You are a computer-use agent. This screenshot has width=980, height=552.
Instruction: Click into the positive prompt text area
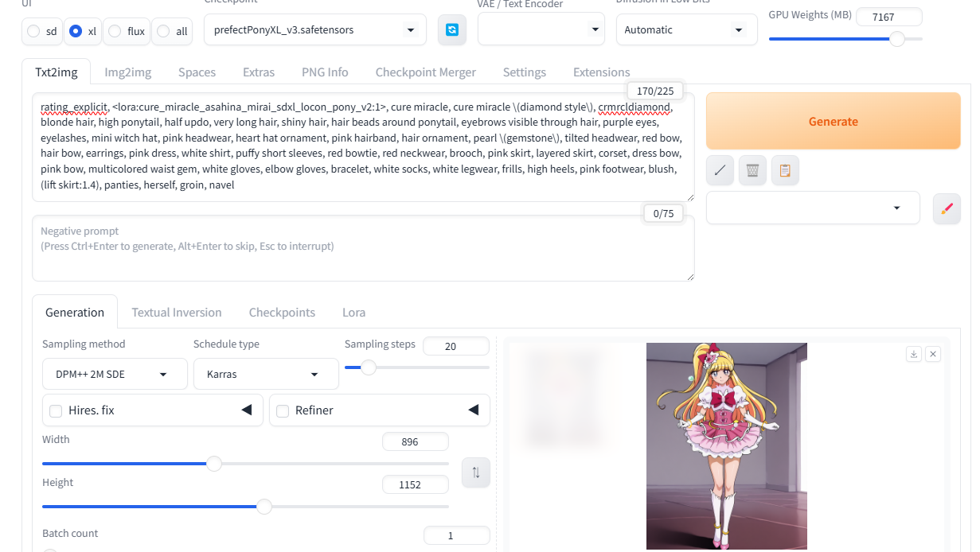[x=363, y=147]
